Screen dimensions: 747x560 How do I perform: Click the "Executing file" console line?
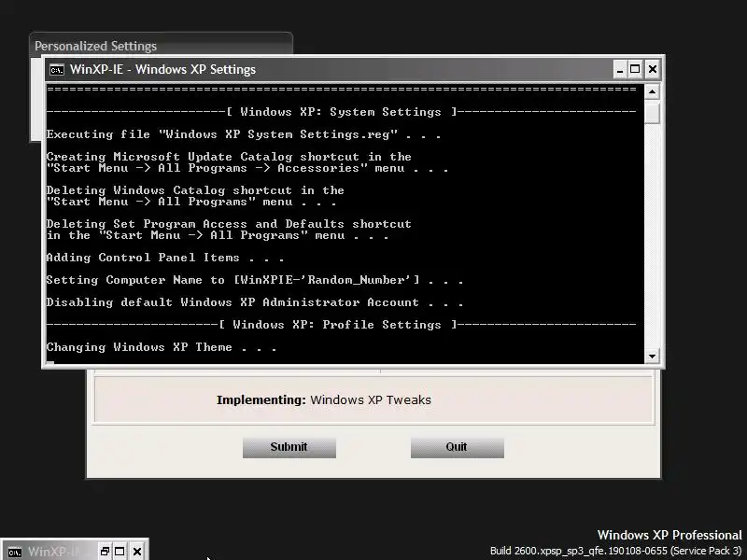[243, 134]
